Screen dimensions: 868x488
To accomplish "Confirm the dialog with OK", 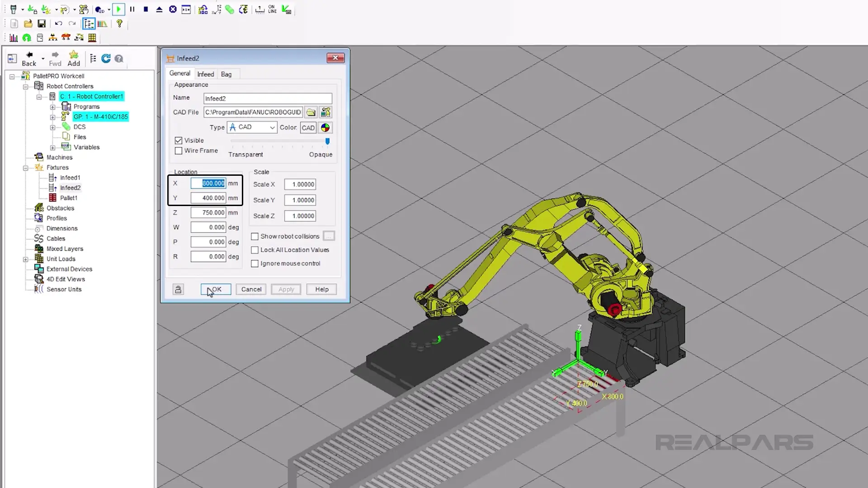I will coord(216,290).
